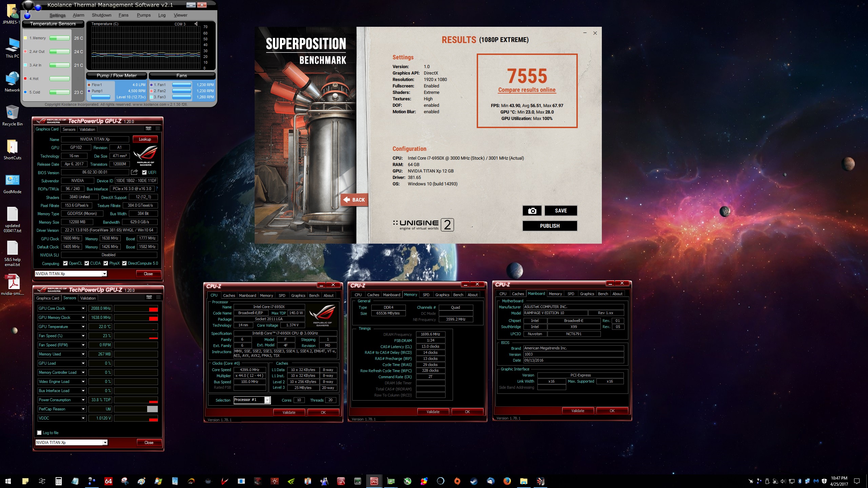
Task: Open the GPU selector dropdown in Graphics Card window
Action: (x=104, y=273)
